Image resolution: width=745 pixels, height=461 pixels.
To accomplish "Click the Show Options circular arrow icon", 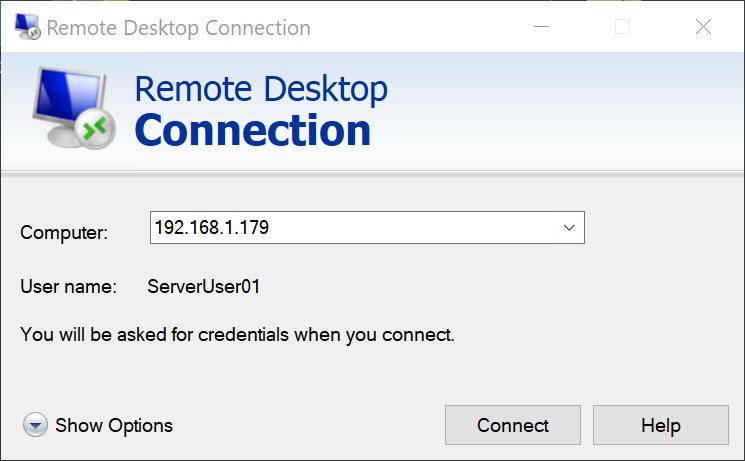I will point(35,426).
